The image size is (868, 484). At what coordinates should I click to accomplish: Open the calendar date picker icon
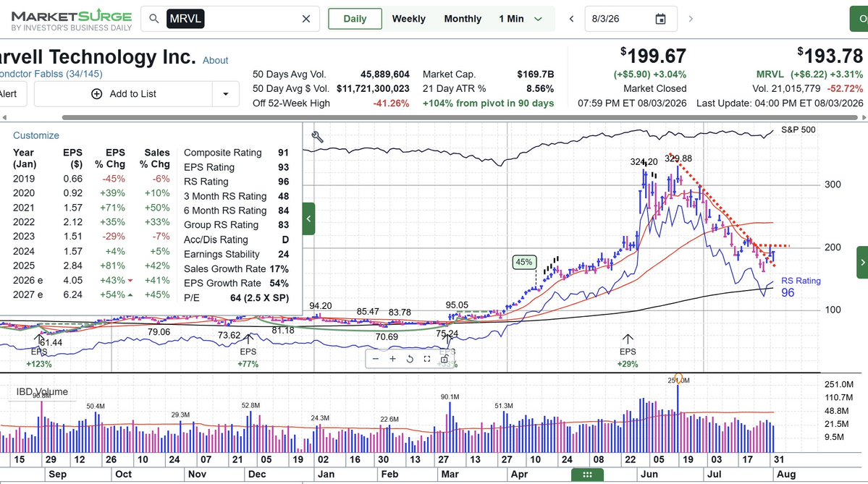tap(660, 19)
